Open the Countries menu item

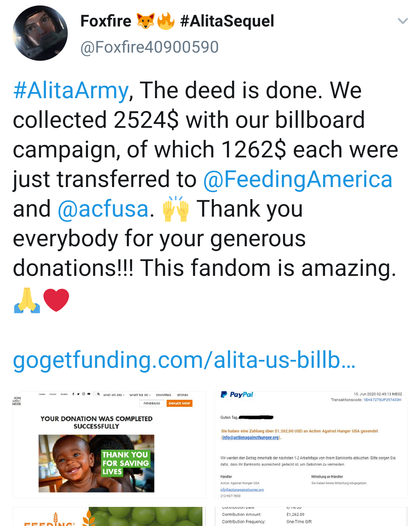[x=163, y=395]
